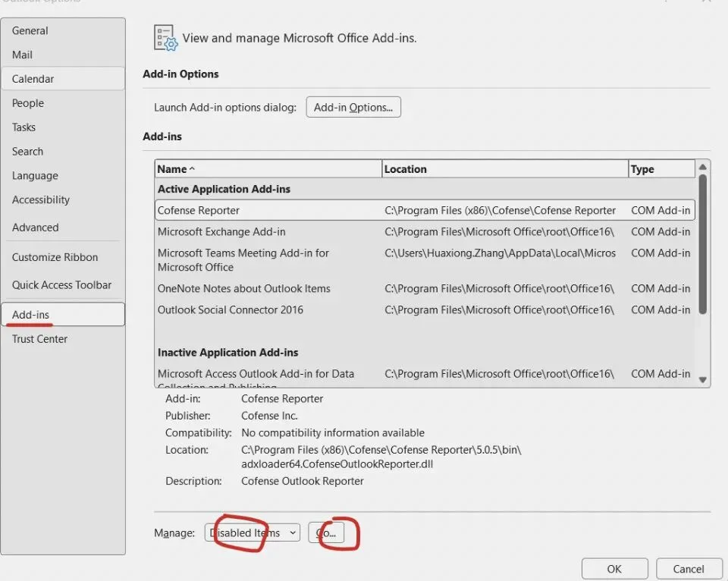Go to Quick Access Toolbar settings
The width and height of the screenshot is (728, 581).
coord(63,284)
